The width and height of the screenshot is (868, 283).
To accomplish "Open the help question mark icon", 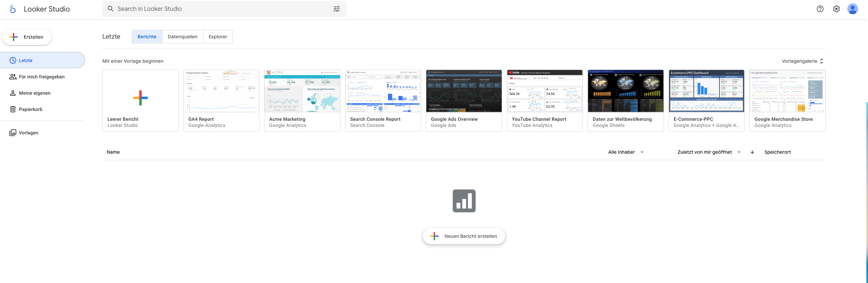I will click(820, 9).
